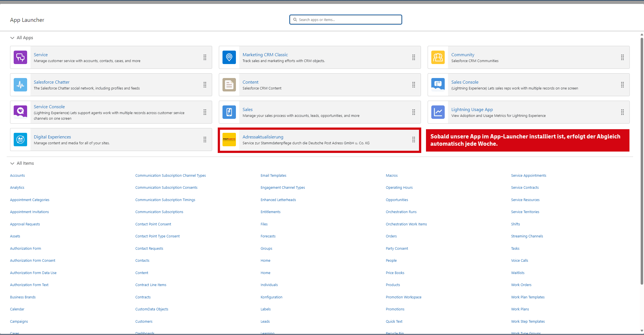This screenshot has height=335, width=644.
Task: Open the Marketing CRM Classic link
Action: [265, 55]
